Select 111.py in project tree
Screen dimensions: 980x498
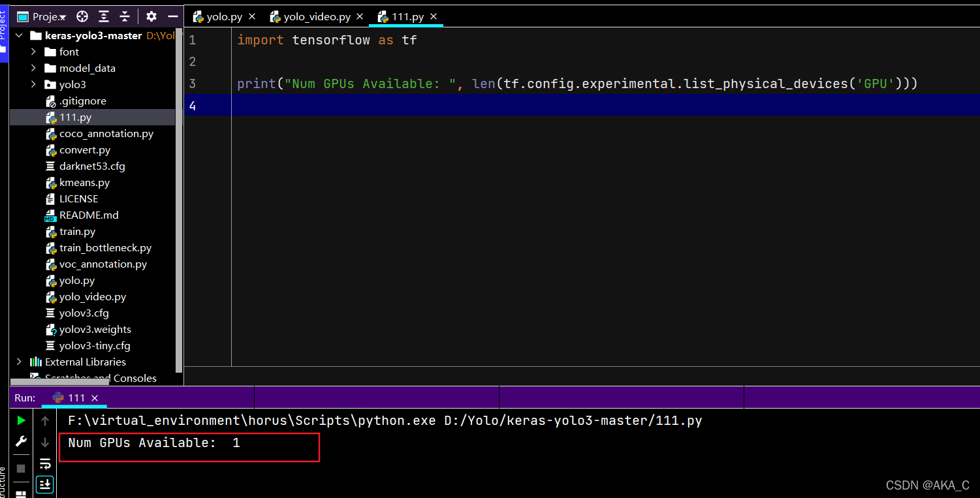[75, 117]
